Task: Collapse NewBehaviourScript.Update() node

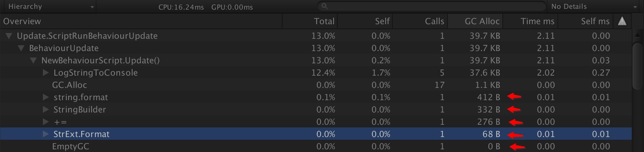Action: [x=33, y=60]
